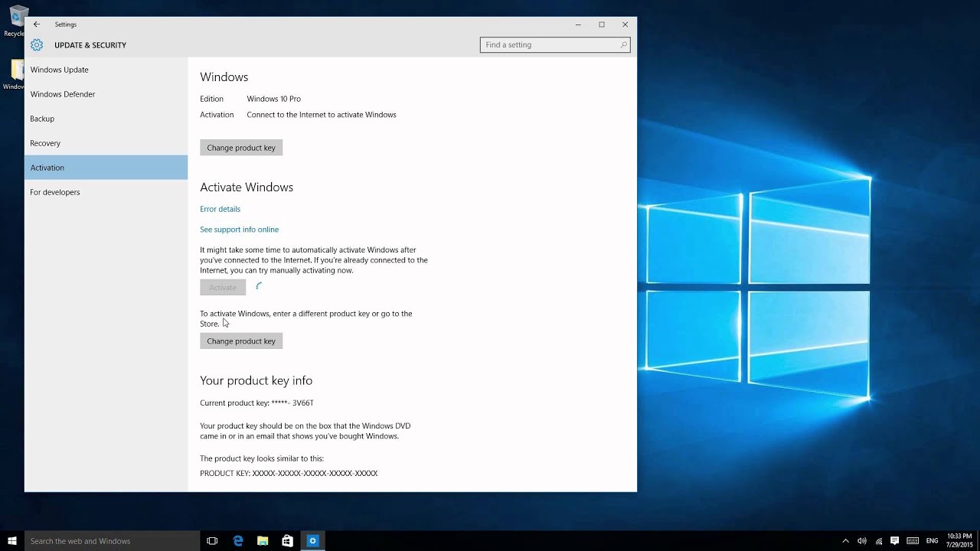The height and width of the screenshot is (551, 980).
Task: Click Search the web and Windows box
Action: point(112,541)
